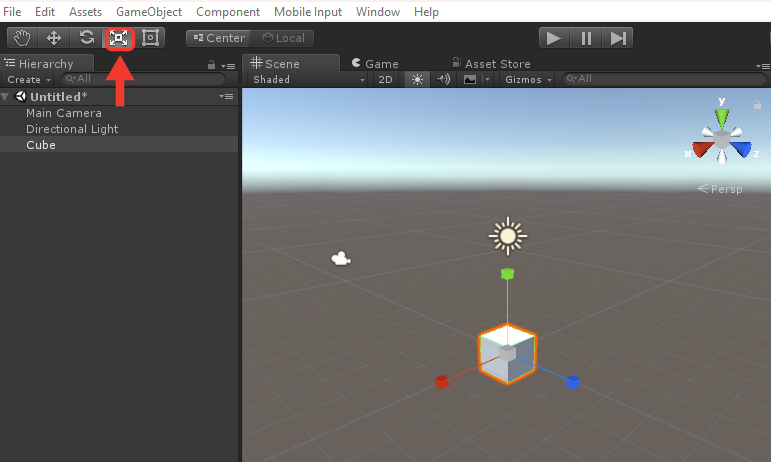The height and width of the screenshot is (462, 771).
Task: Pause the game playback
Action: (586, 38)
